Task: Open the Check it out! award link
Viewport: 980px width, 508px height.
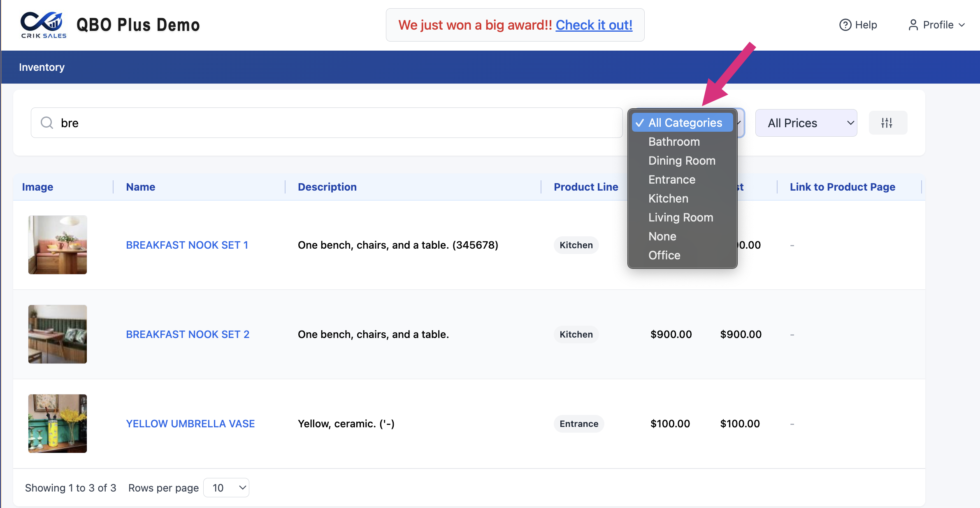Action: (594, 25)
